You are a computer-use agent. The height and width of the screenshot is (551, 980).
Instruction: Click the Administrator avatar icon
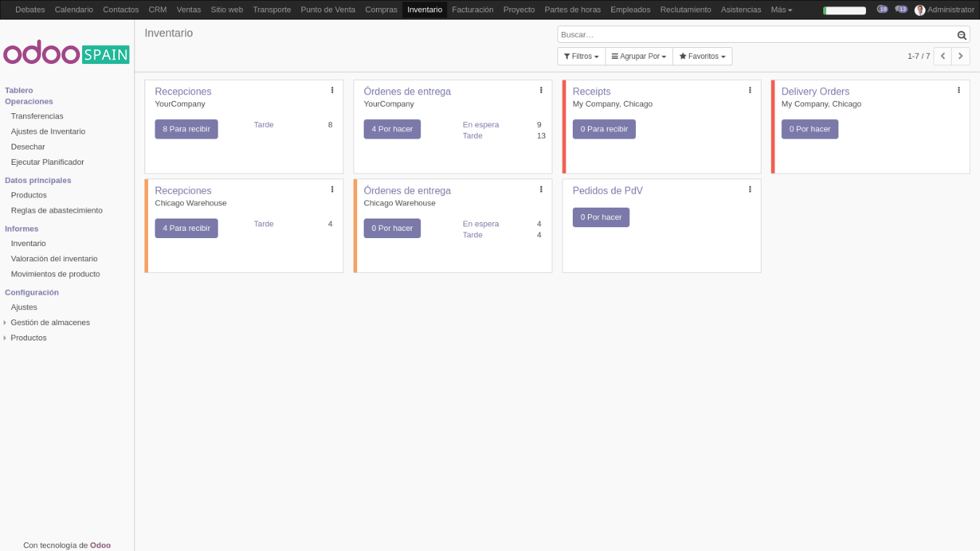pyautogui.click(x=920, y=9)
